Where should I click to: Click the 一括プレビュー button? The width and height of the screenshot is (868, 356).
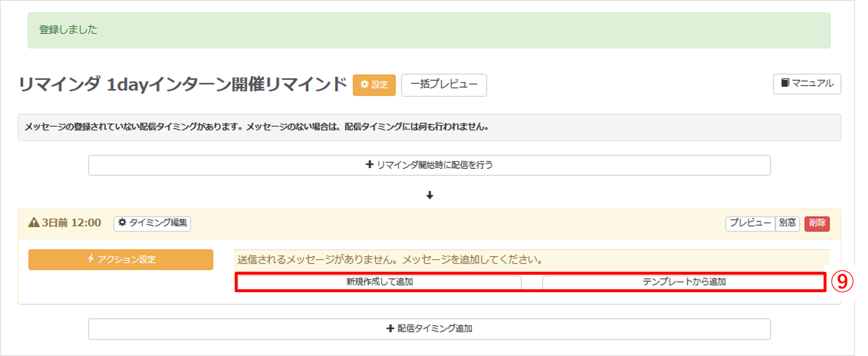pyautogui.click(x=444, y=85)
